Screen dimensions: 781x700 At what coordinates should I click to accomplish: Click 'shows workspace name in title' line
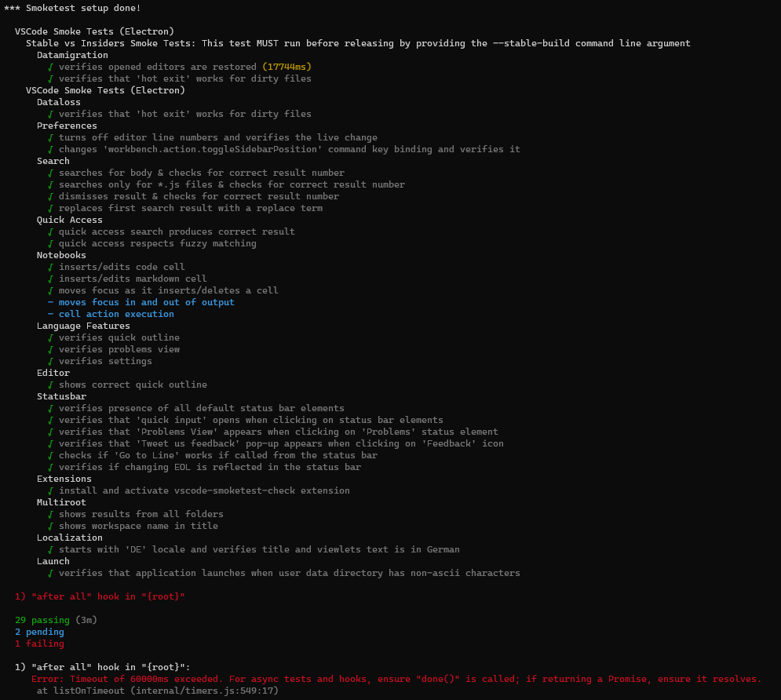pos(133,527)
